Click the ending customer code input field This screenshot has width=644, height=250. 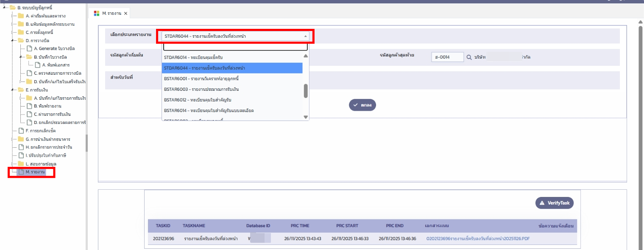tap(447, 57)
